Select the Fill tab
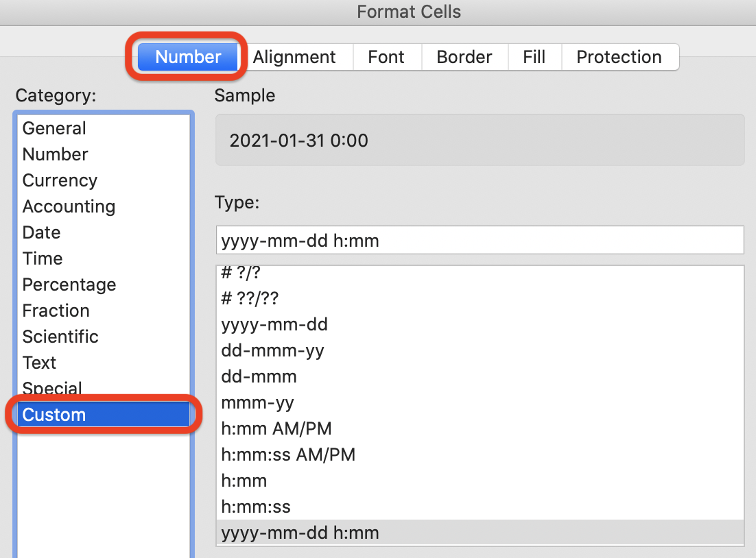Viewport: 756px width, 558px height. [x=534, y=57]
